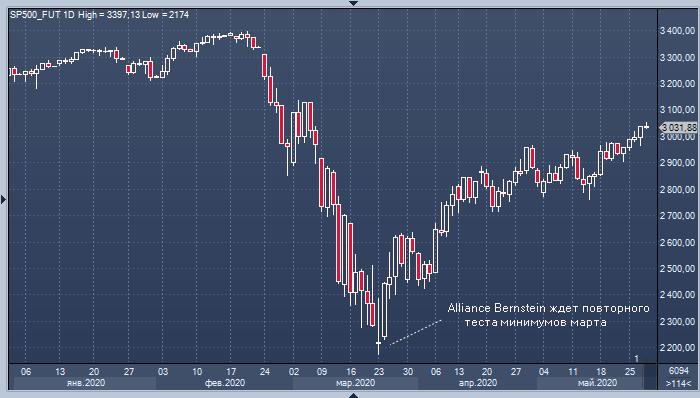This screenshot has width=700, height=398.
Task: Click the 2 900,00 price level label
Action: (678, 163)
